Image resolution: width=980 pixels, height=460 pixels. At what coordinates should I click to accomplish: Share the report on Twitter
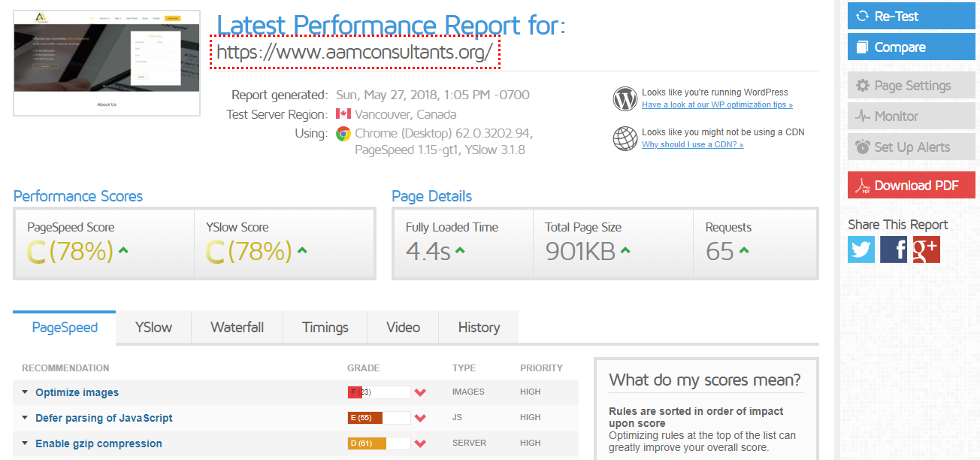(x=861, y=249)
